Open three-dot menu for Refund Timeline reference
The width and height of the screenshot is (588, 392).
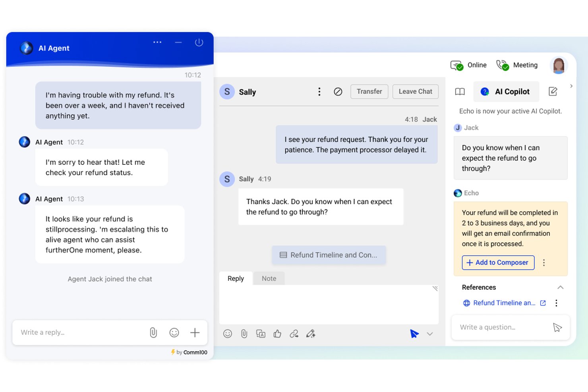coord(556,303)
